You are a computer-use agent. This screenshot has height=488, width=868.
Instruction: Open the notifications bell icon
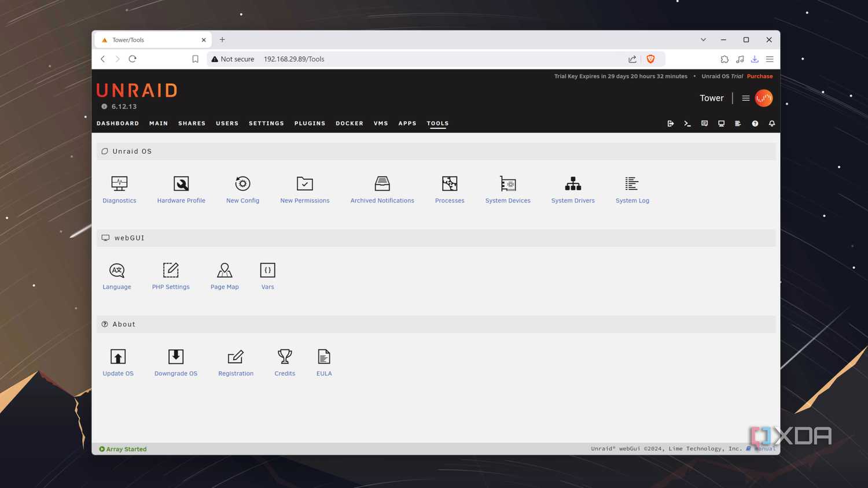coord(771,123)
